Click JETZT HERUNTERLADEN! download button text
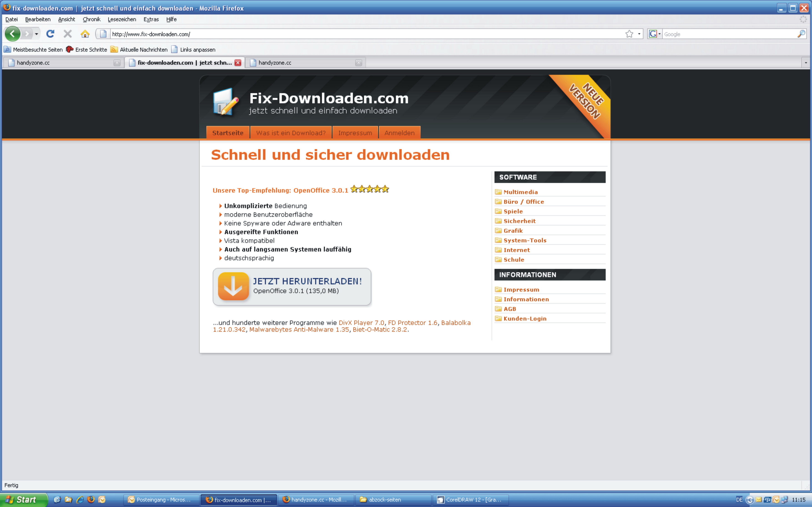The height and width of the screenshot is (507, 812). [x=307, y=281]
